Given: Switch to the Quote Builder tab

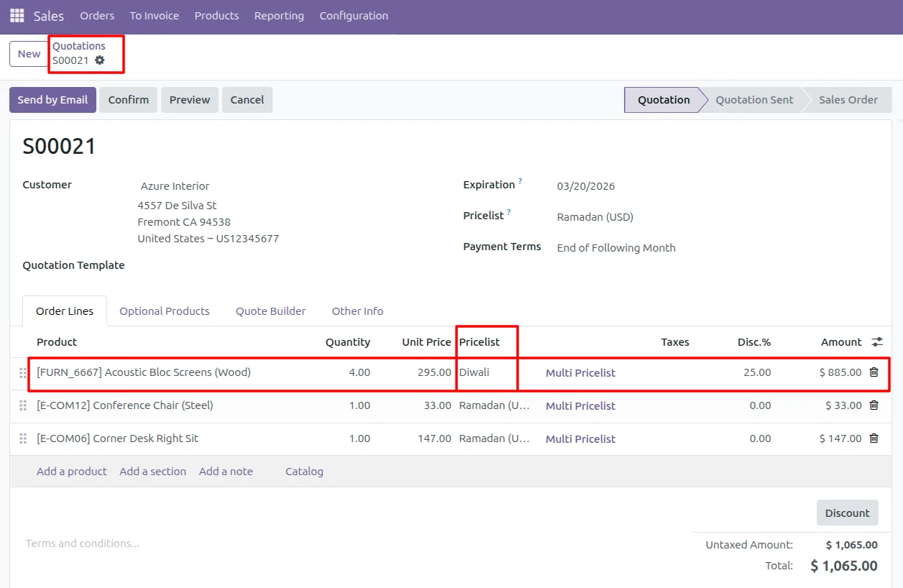Looking at the screenshot, I should [x=271, y=311].
